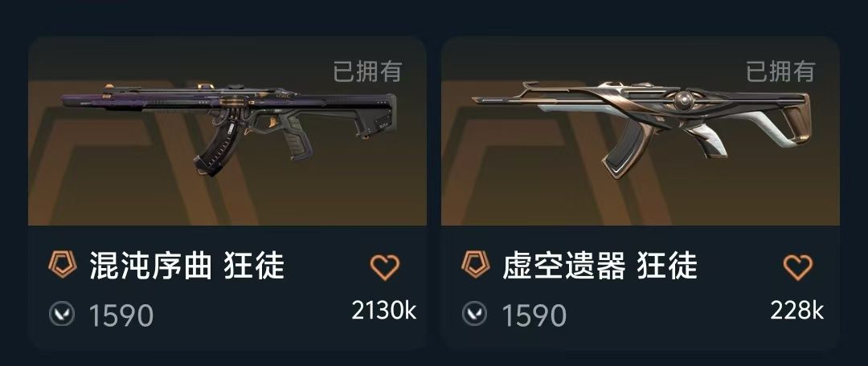Click tier badge icon beside 虚空遗器 狂徒

point(476,264)
